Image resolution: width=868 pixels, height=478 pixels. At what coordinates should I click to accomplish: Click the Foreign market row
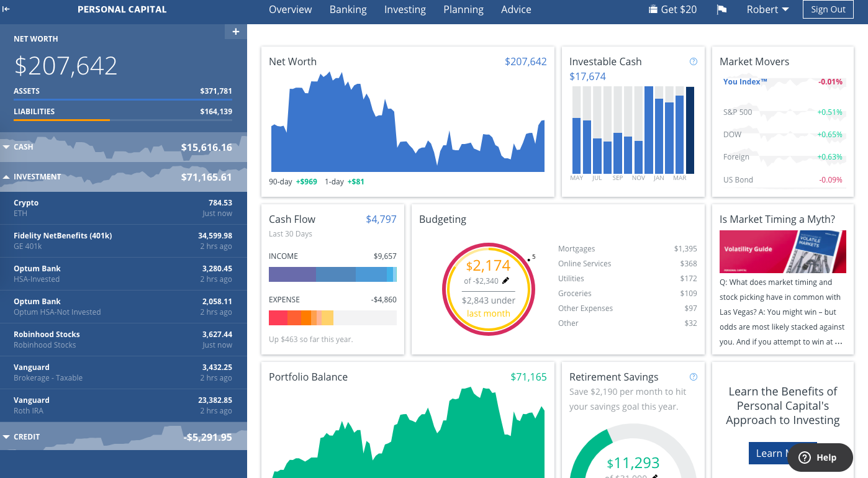coord(782,157)
